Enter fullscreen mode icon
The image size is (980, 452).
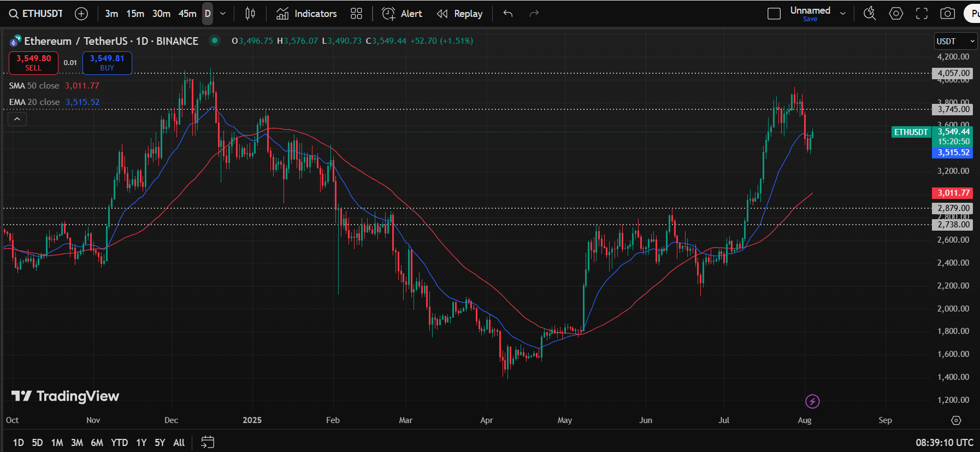922,14
